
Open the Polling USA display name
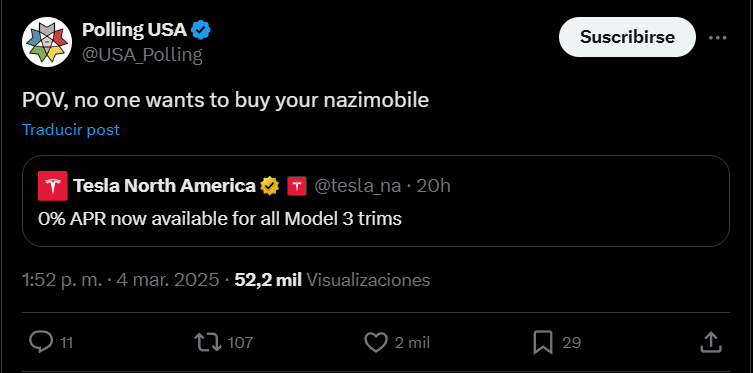[134, 30]
